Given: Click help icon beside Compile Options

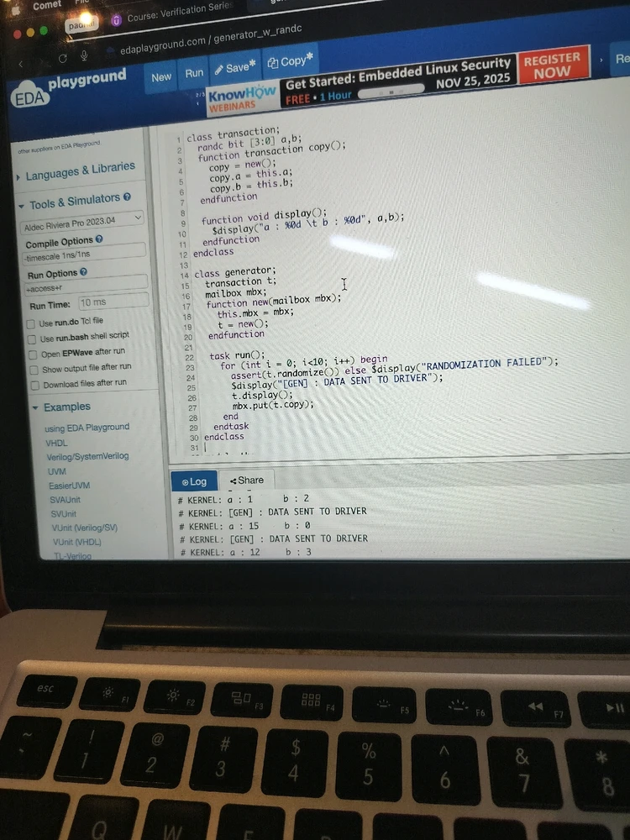Looking at the screenshot, I should point(99,239).
